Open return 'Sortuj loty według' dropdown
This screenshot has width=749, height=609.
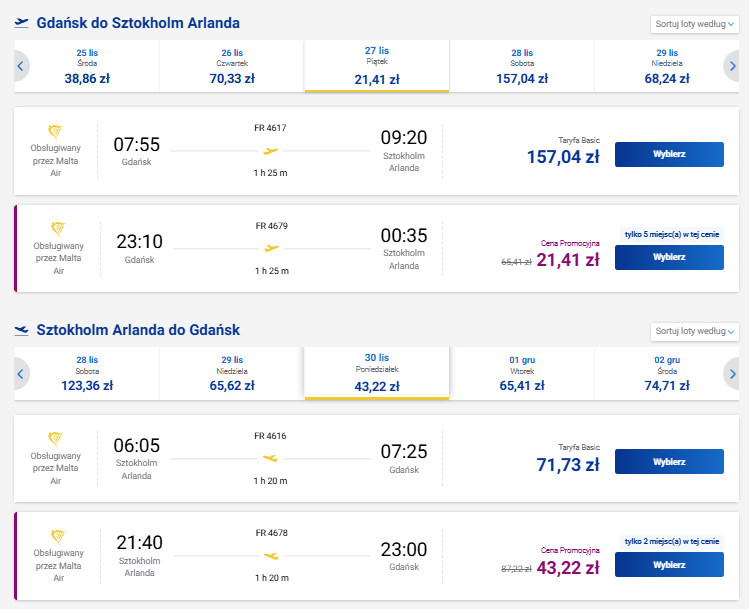tap(695, 331)
